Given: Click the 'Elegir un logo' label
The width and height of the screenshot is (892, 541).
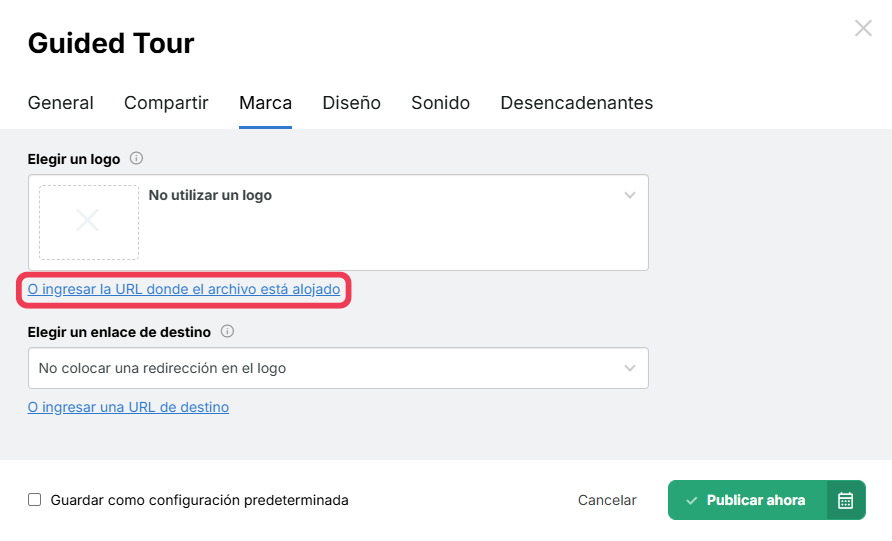Looking at the screenshot, I should click(74, 159).
